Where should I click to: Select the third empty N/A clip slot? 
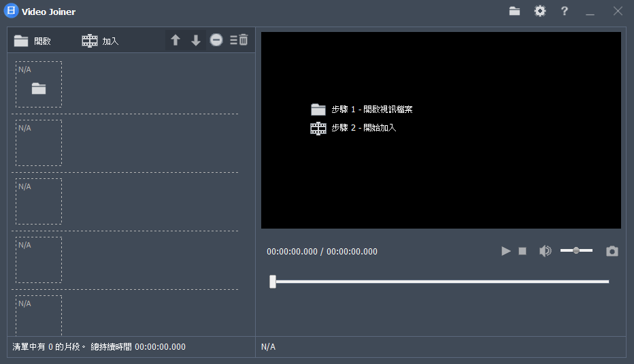[39, 201]
